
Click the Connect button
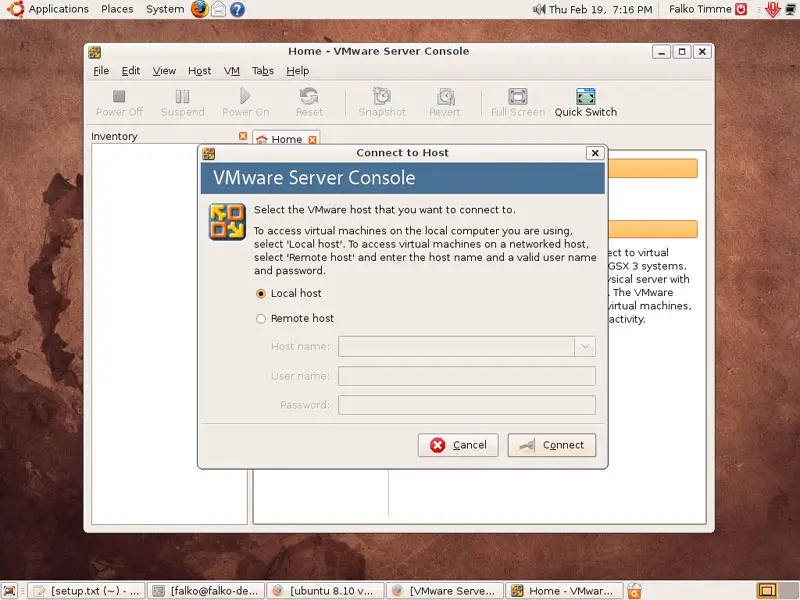tap(552, 445)
